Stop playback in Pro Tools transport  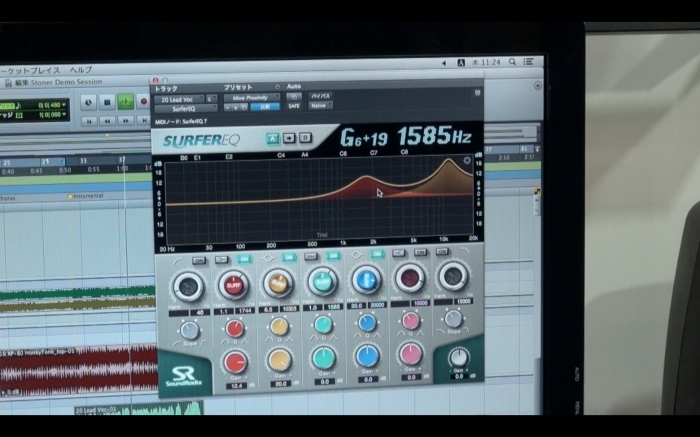coord(107,103)
